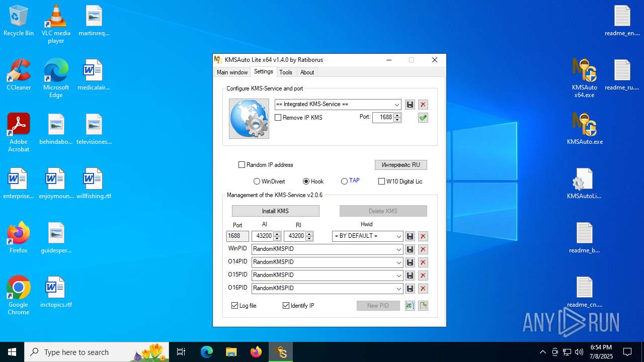Select the Recycle Bin icon
The image size is (644, 362).
coord(19,21)
